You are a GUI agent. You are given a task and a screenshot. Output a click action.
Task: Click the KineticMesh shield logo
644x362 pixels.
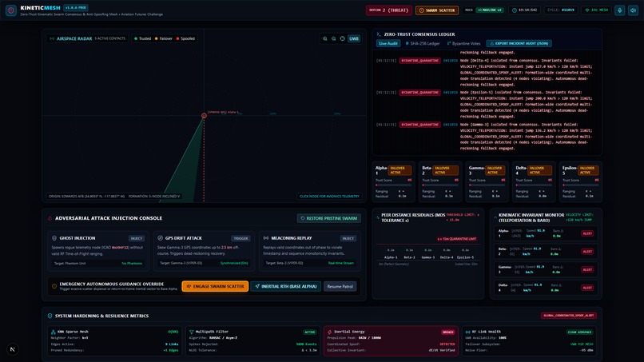pos(11,10)
